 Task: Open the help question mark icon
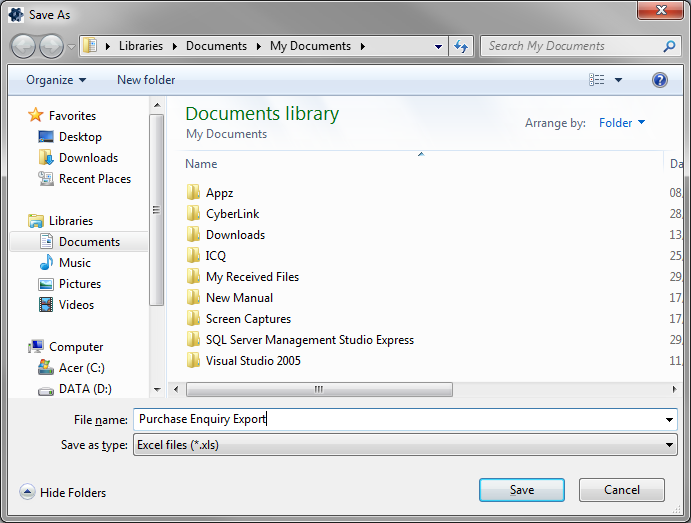pos(659,80)
